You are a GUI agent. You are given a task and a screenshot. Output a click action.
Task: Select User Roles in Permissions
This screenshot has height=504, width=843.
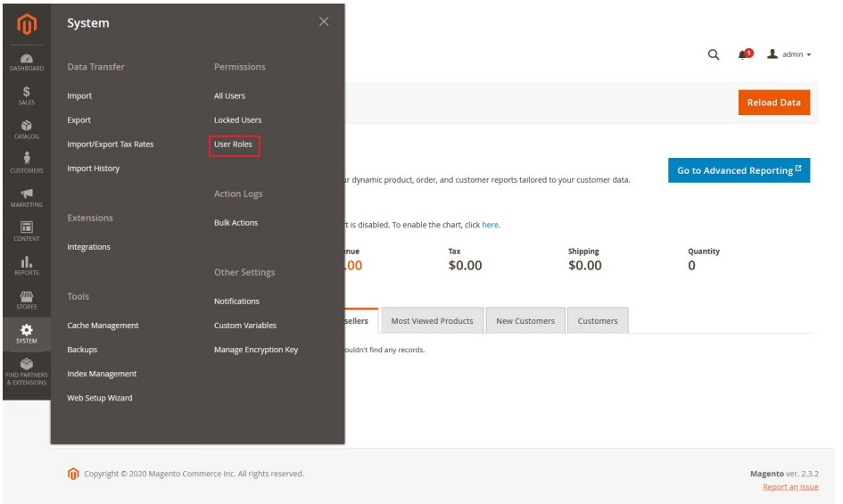[234, 145]
